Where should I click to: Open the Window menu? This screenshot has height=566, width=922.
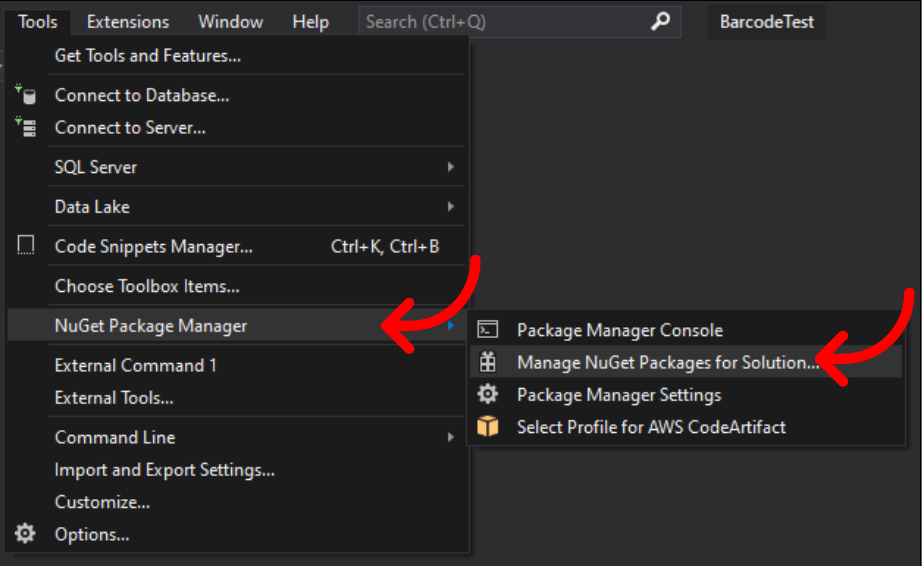[x=230, y=22]
